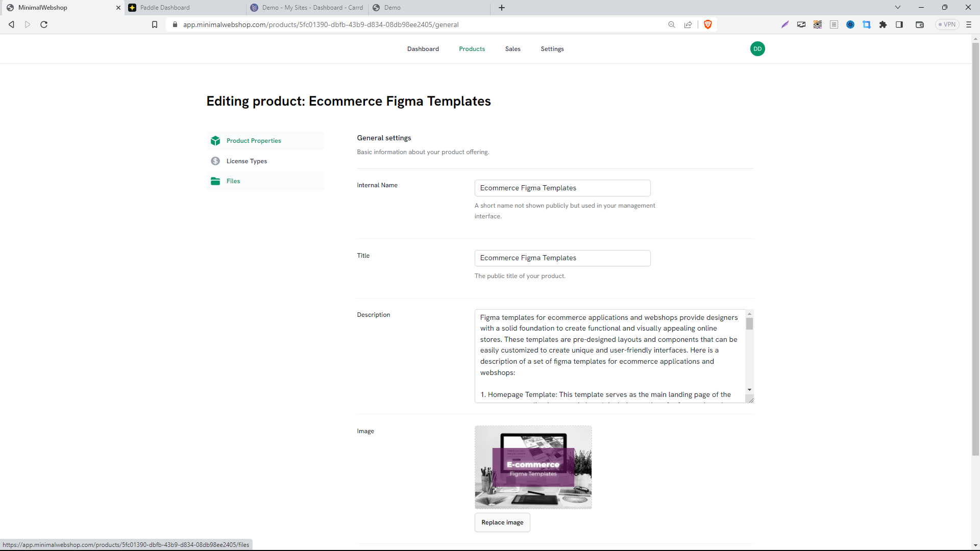
Task: Expand the Files section
Action: tap(233, 181)
